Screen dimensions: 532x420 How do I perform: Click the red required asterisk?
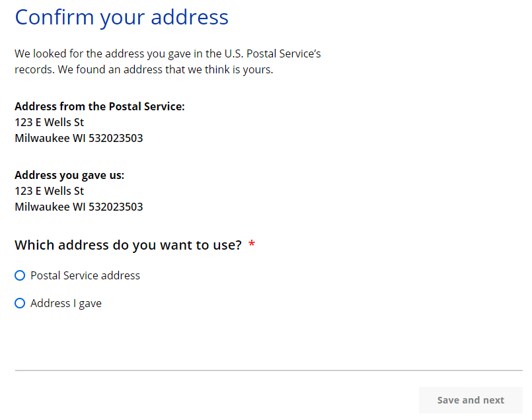pyautogui.click(x=252, y=245)
